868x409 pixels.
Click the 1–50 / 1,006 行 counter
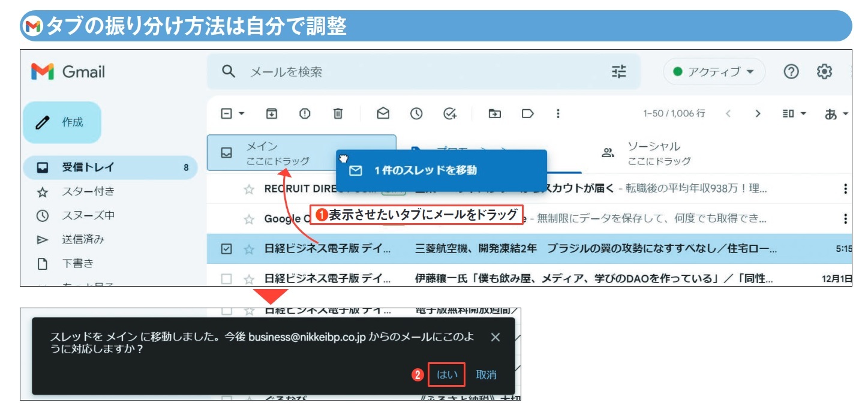[674, 113]
